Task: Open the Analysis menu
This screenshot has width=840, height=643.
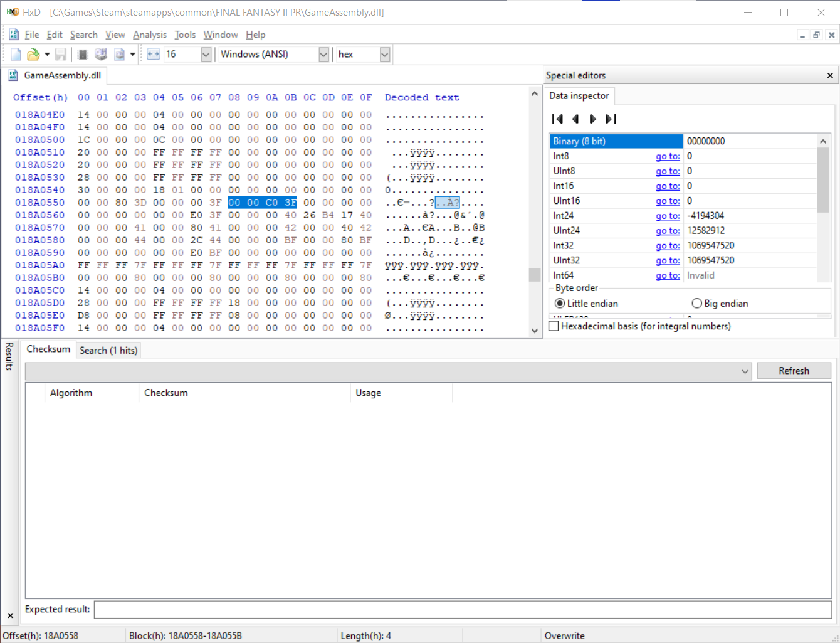Action: pyautogui.click(x=150, y=35)
